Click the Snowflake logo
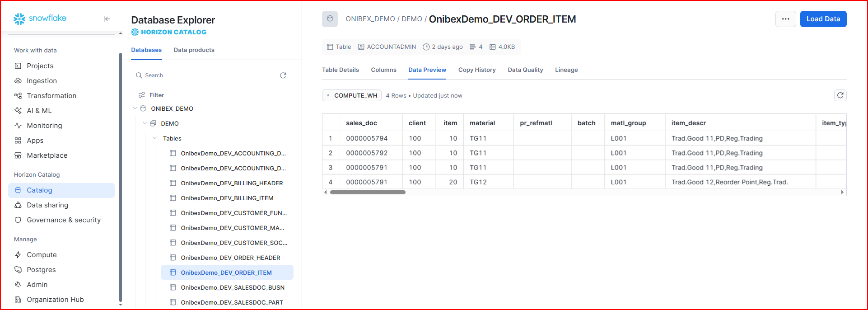 tap(40, 19)
